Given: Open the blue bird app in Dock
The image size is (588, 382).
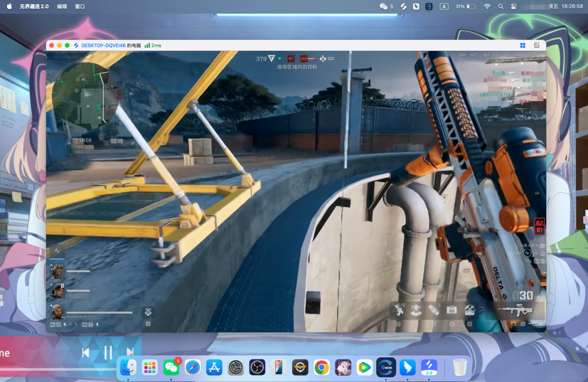Looking at the screenshot, I should point(407,368).
